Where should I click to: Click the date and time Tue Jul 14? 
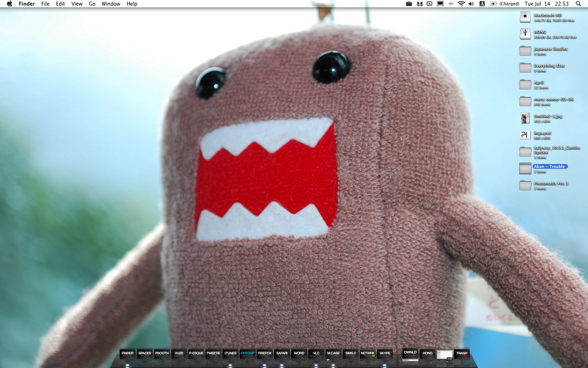[x=546, y=4]
